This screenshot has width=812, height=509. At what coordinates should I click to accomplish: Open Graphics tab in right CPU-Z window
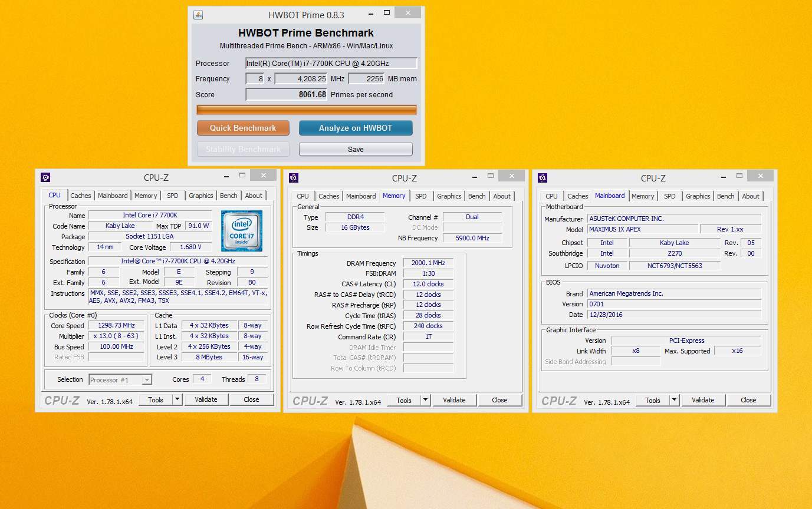pos(698,196)
